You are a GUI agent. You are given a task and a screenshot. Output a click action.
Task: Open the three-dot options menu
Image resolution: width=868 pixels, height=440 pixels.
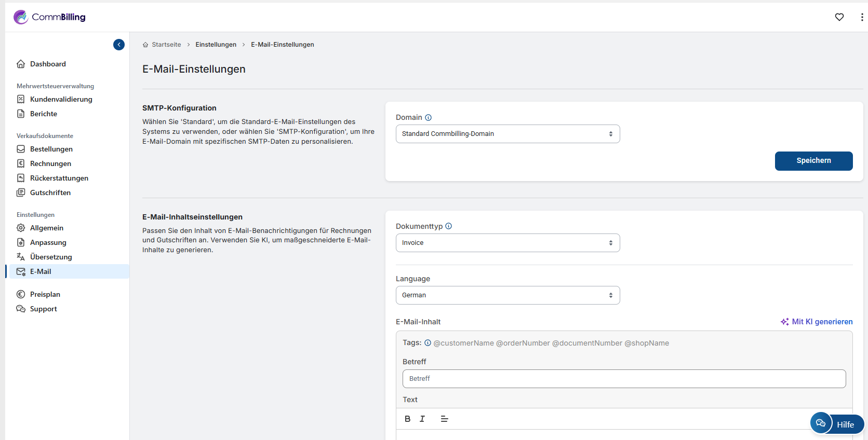(862, 17)
